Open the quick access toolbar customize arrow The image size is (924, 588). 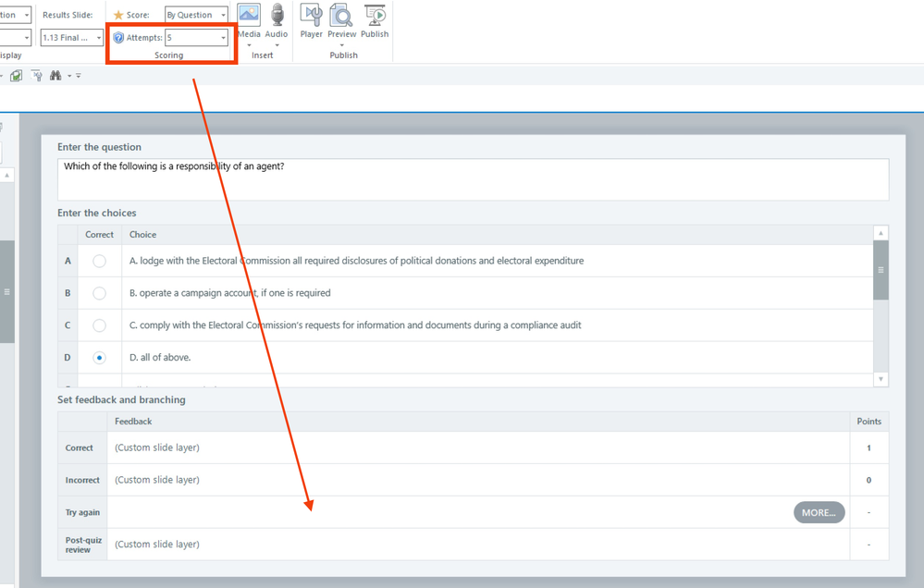(x=79, y=76)
